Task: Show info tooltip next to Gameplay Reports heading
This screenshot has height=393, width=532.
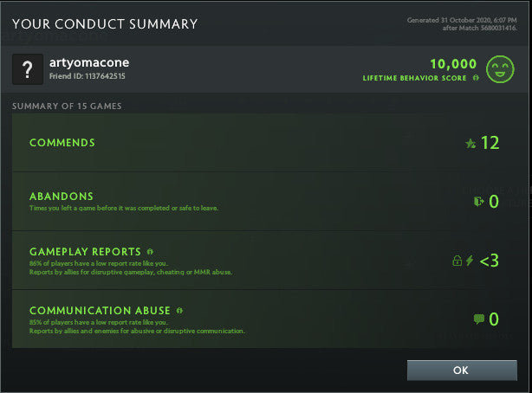Action: click(x=150, y=251)
